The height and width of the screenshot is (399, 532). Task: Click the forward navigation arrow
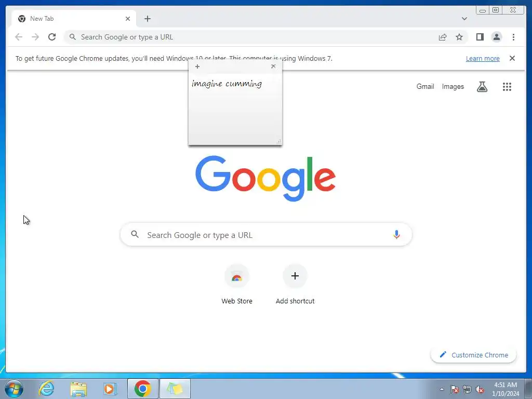pyautogui.click(x=35, y=37)
